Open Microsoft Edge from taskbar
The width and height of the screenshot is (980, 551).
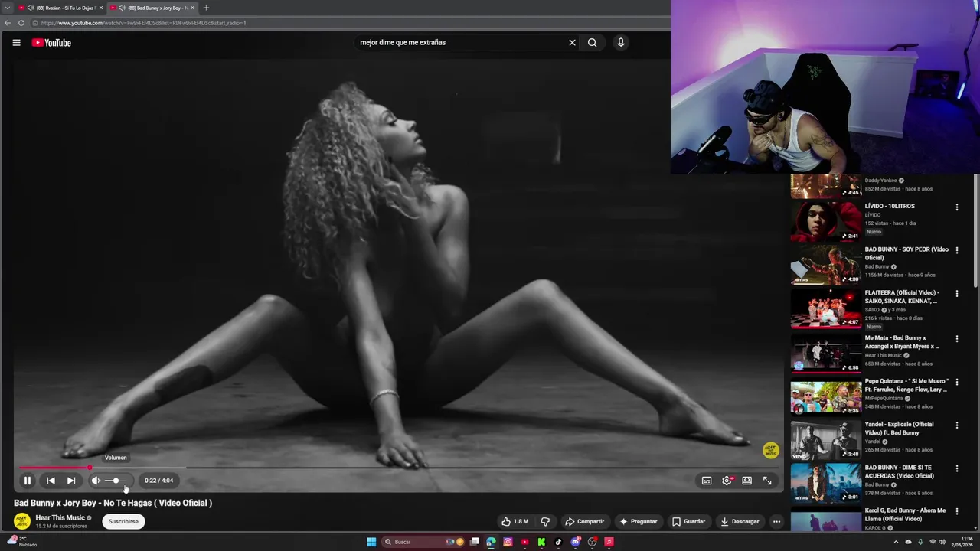(x=491, y=542)
